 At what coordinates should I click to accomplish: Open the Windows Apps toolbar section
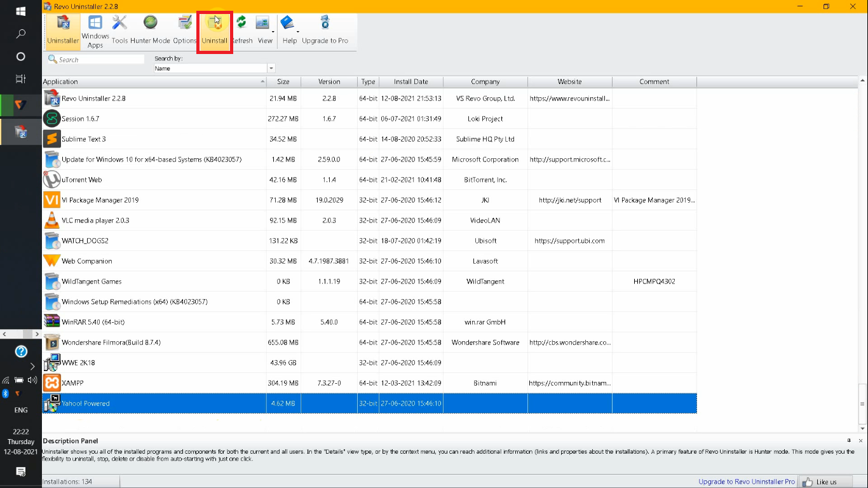(x=95, y=31)
